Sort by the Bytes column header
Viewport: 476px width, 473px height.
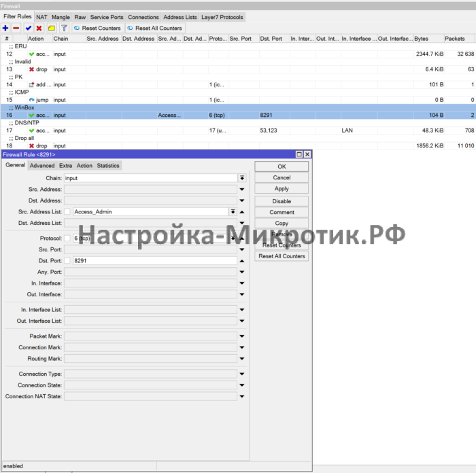click(x=428, y=39)
